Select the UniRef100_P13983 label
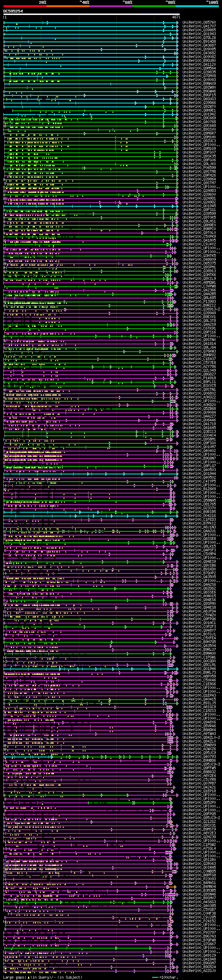222x980 pixels. (199, 302)
